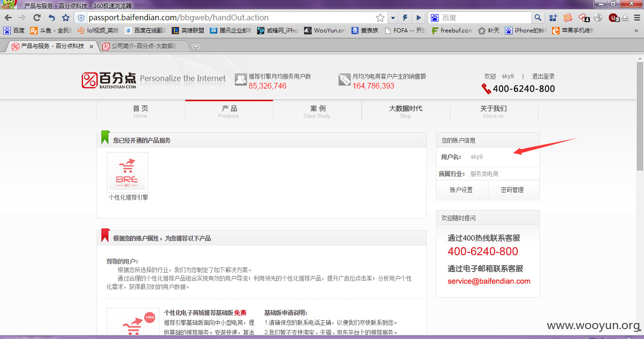644x339 pixels.
Task: Open the 爱表族 bookmark
Action: (x=364, y=31)
